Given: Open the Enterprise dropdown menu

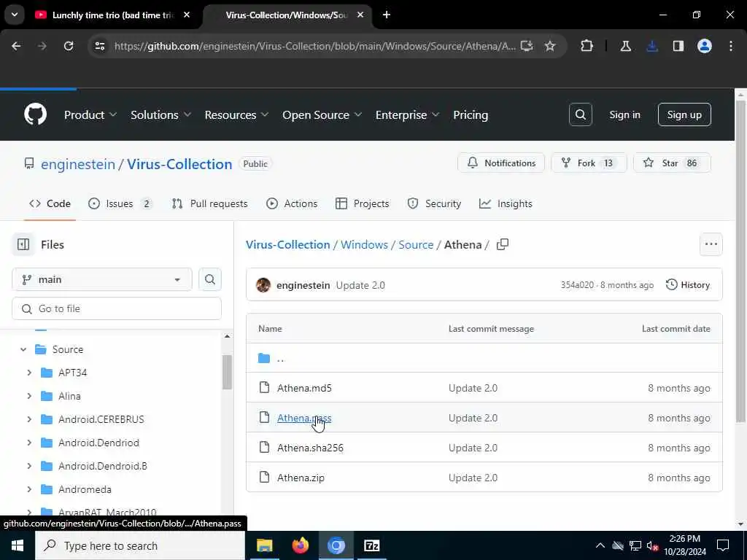Looking at the screenshot, I should coord(407,114).
